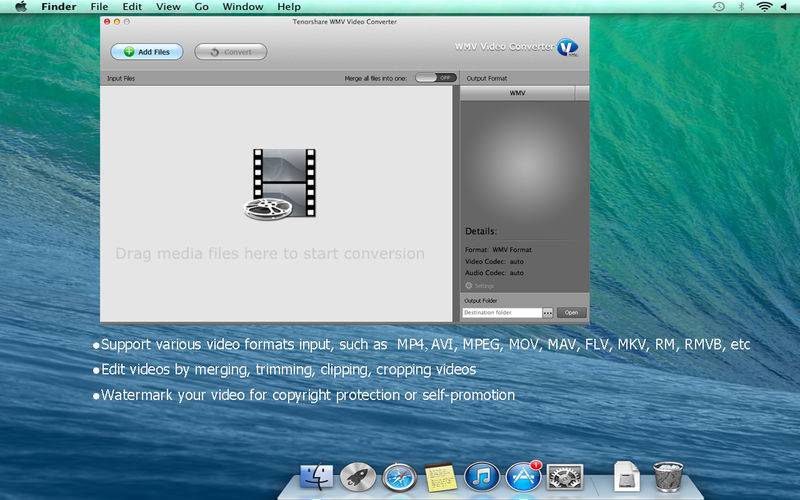Open the Window menu
The width and height of the screenshot is (800, 500).
pos(243,7)
